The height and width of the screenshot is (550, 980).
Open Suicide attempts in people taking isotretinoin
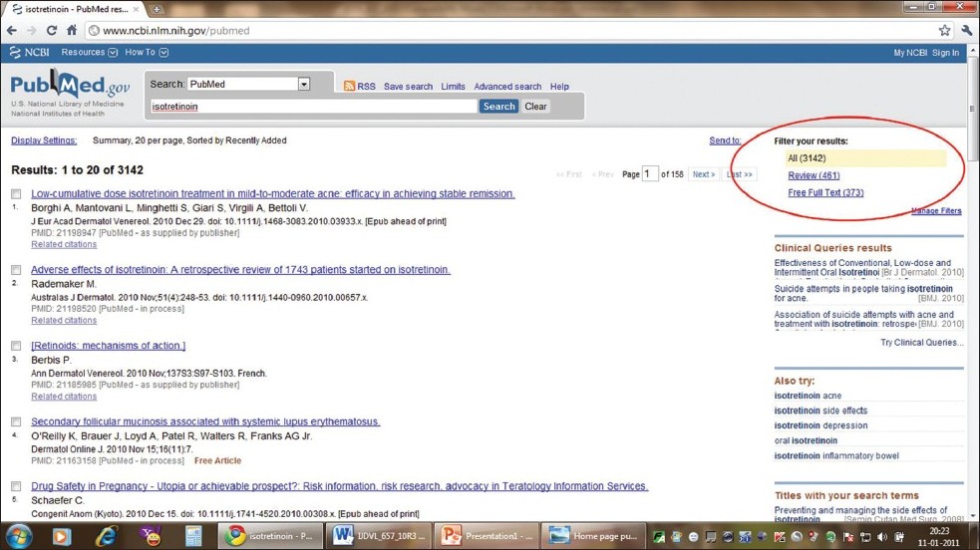pyautogui.click(x=863, y=293)
